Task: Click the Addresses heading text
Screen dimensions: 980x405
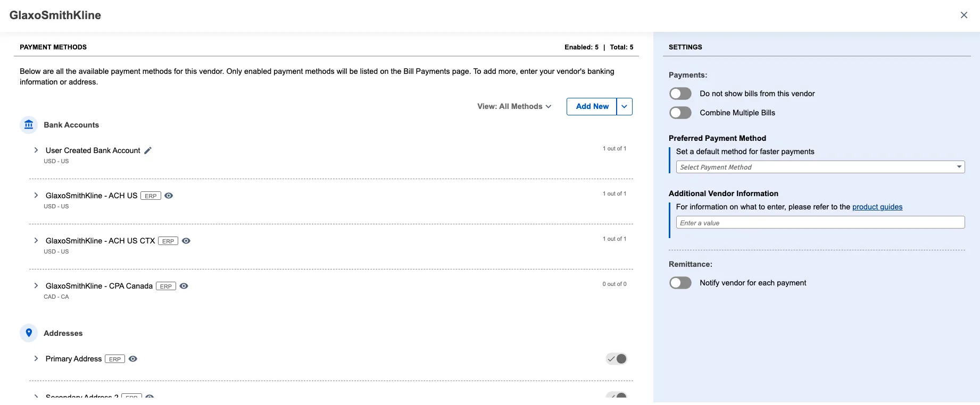Action: 63,333
